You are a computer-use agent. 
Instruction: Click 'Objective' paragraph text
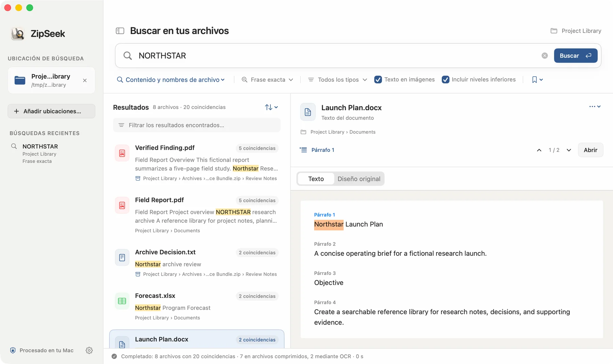point(329,283)
